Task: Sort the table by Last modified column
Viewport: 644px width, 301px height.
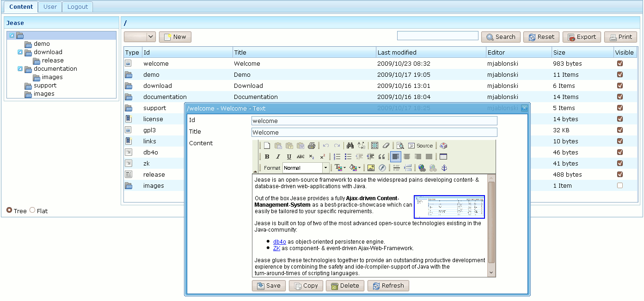Action: [431, 52]
